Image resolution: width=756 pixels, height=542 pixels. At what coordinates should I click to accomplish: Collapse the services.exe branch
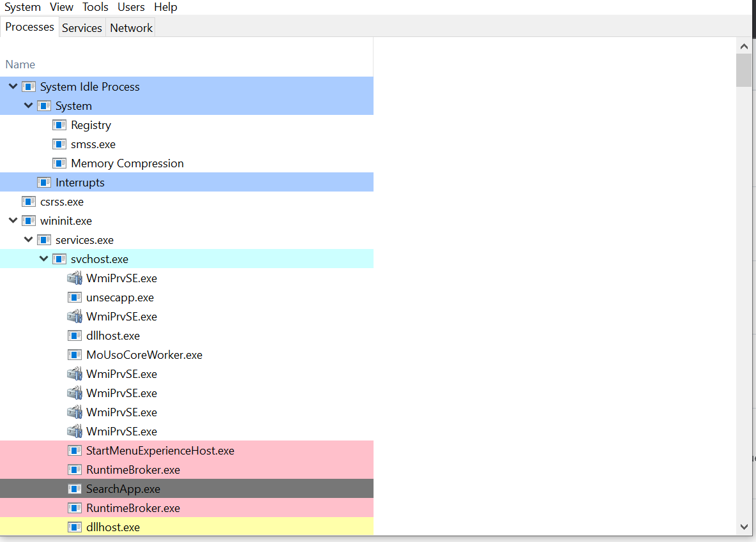(28, 239)
